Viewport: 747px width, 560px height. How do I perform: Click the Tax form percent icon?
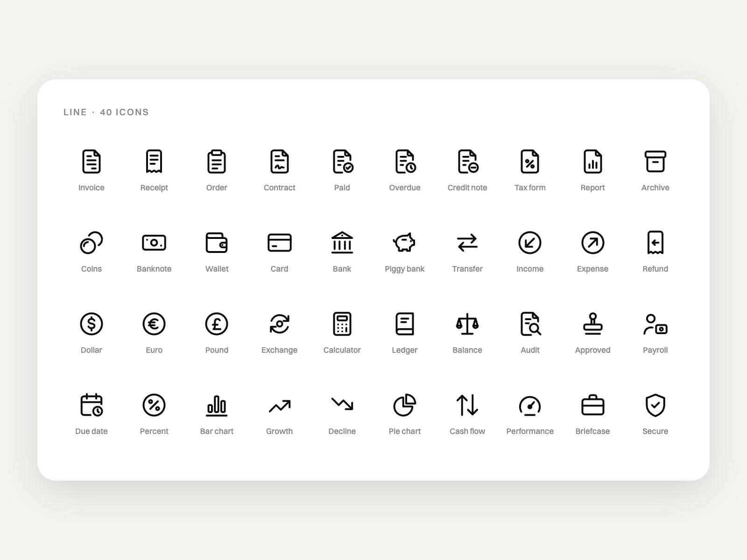pyautogui.click(x=530, y=161)
